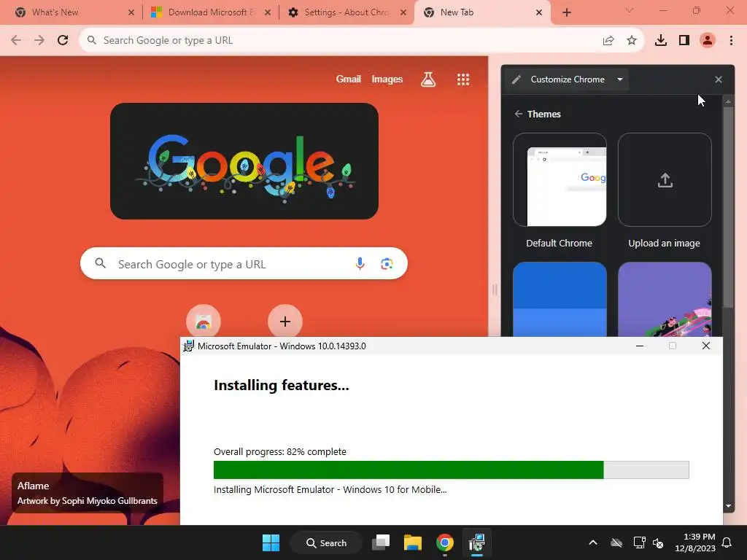This screenshot has height=560, width=747.
Task: Close the Microsoft Emulator installer window
Action: pos(706,346)
